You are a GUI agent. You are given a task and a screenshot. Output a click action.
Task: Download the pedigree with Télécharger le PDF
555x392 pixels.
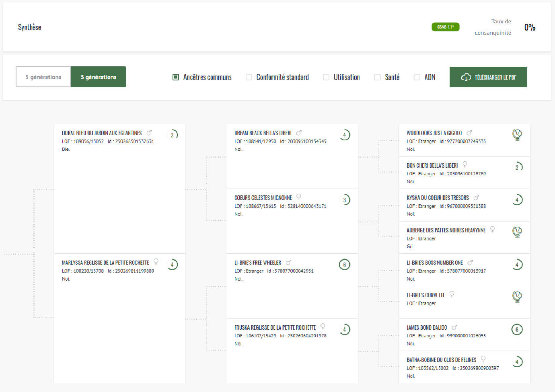(488, 77)
